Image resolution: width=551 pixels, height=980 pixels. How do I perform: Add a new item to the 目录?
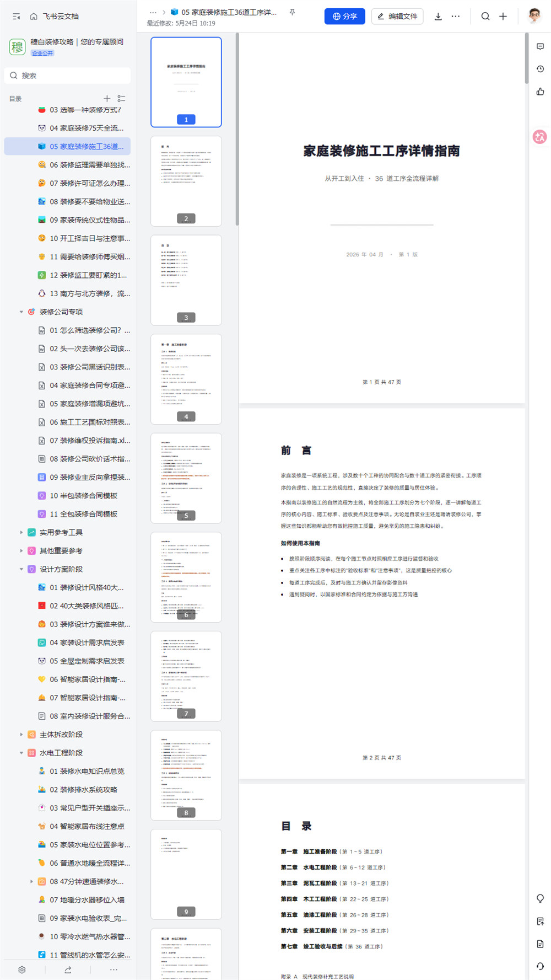tap(107, 99)
